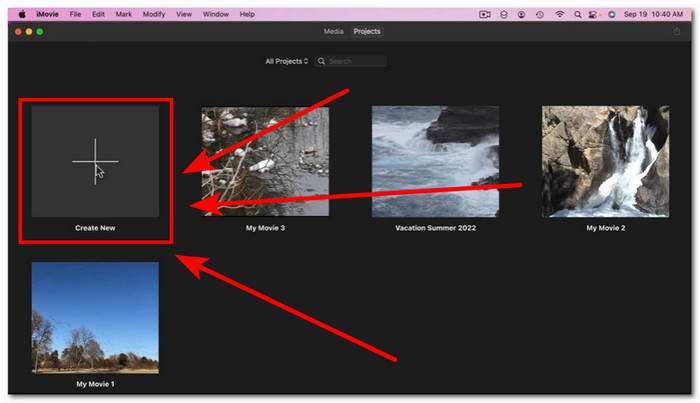This screenshot has width=700, height=403.
Task: Click the Create New plus icon
Action: (x=95, y=161)
